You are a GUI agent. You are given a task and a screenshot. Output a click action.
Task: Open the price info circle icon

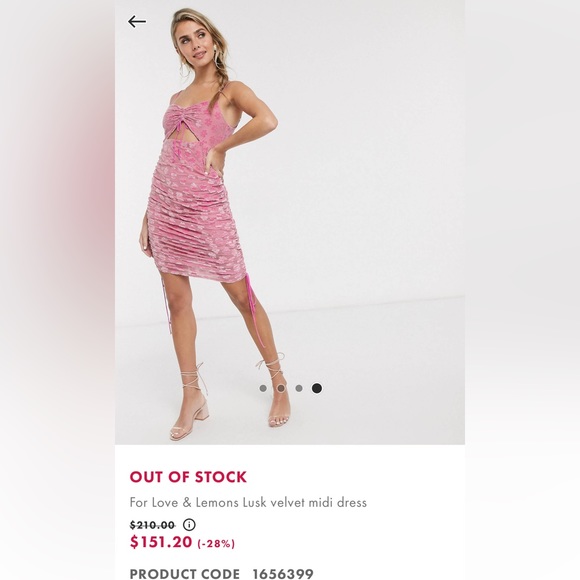[x=189, y=525]
